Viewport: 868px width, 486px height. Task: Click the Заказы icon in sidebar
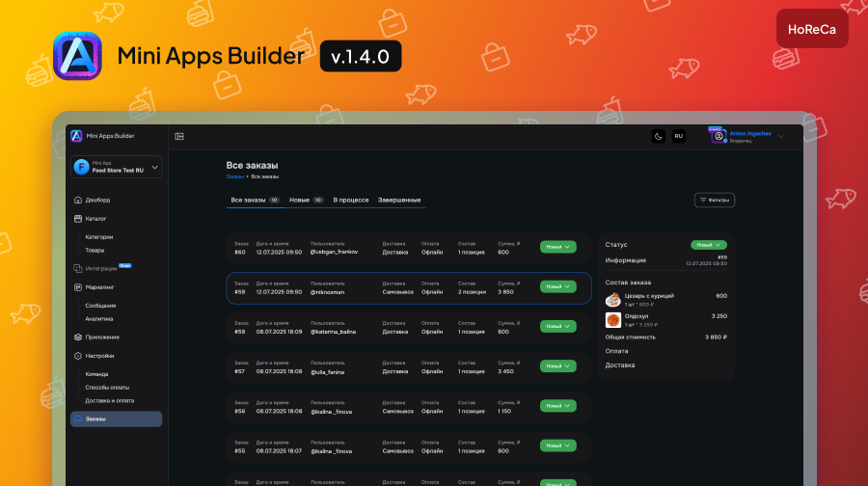[x=78, y=419]
